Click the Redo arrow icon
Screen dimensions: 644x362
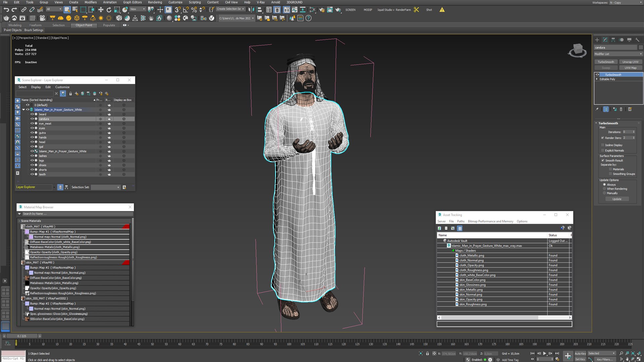14,10
